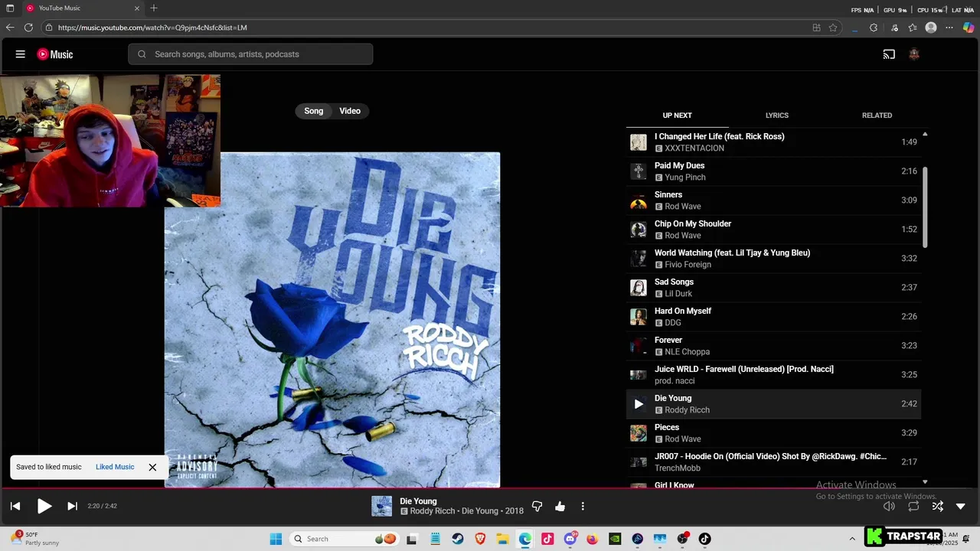
Task: Play Pieces by Rod Wave
Action: 773,433
